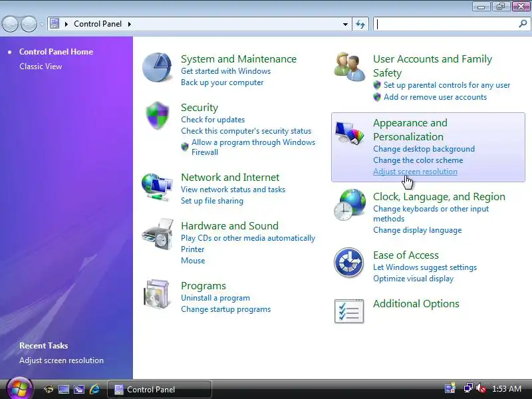This screenshot has height=399, width=532.
Task: Click Change the color scheme
Action: pyautogui.click(x=418, y=160)
